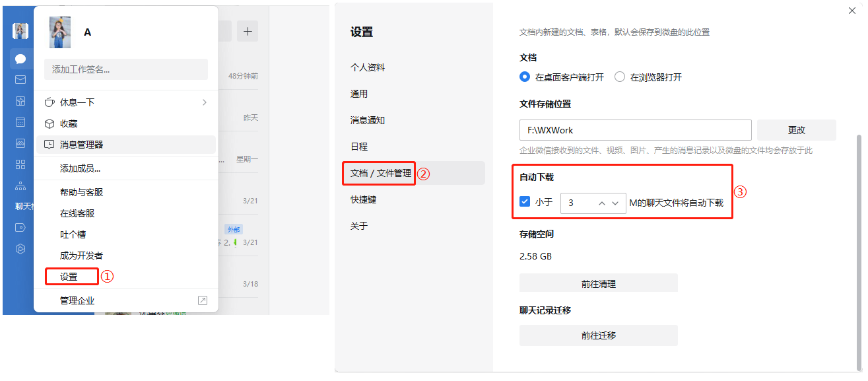
Task: Click the cube icon for 收藏
Action: [50, 123]
